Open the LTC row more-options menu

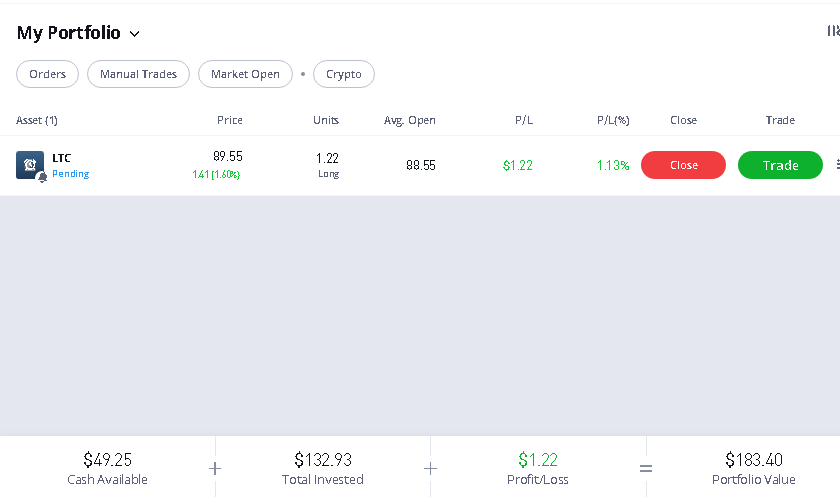(x=837, y=165)
